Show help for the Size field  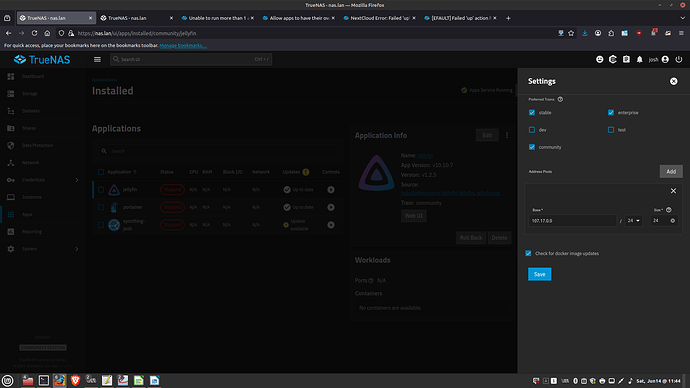click(x=668, y=210)
